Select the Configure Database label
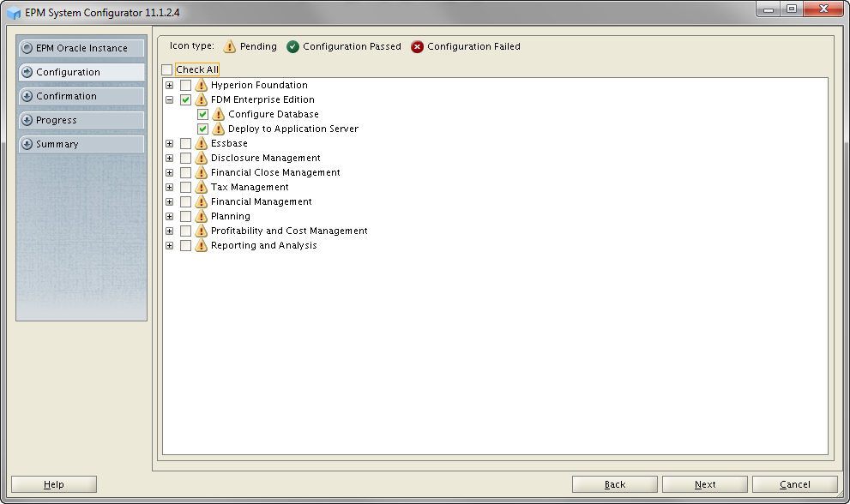Image resolution: width=850 pixels, height=504 pixels. (274, 114)
